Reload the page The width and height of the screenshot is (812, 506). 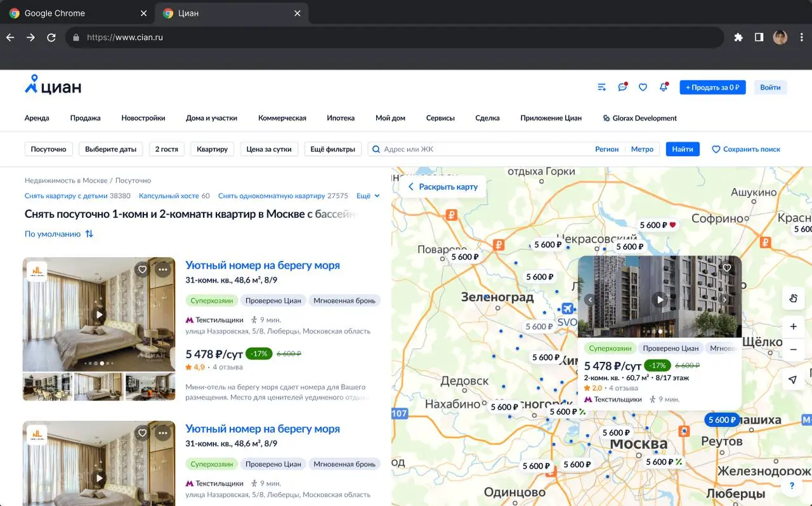click(51, 37)
